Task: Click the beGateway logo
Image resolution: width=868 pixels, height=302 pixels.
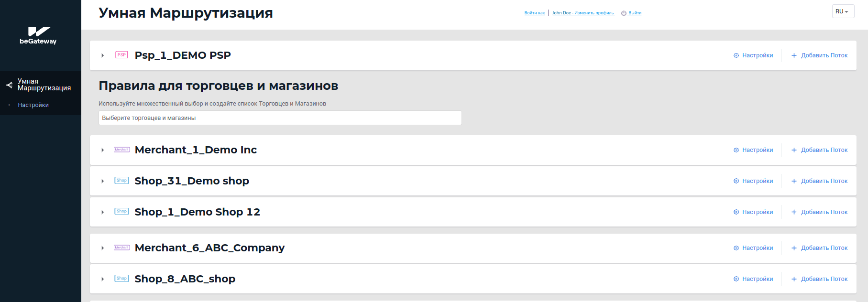Action: click(38, 36)
